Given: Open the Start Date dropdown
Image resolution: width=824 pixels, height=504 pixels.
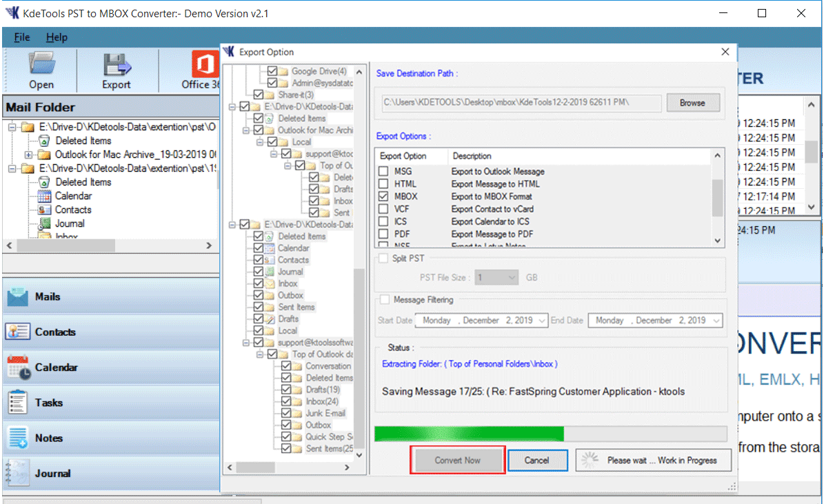Looking at the screenshot, I should [541, 321].
